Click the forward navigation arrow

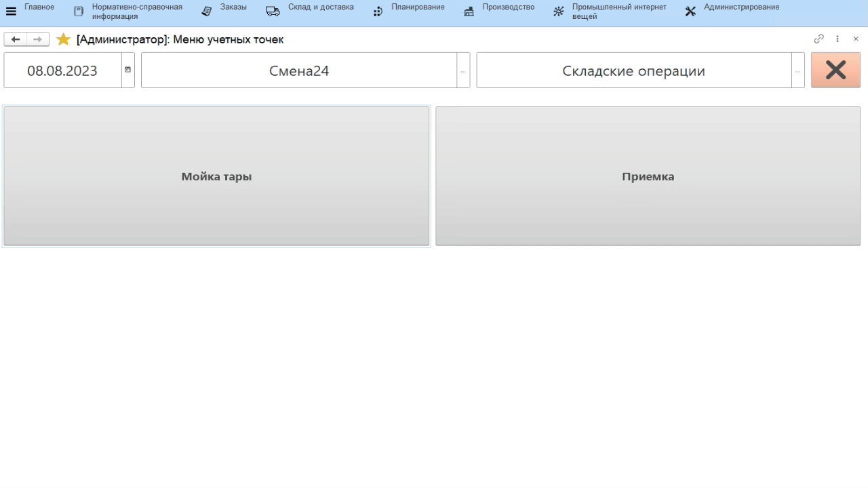pos(38,39)
